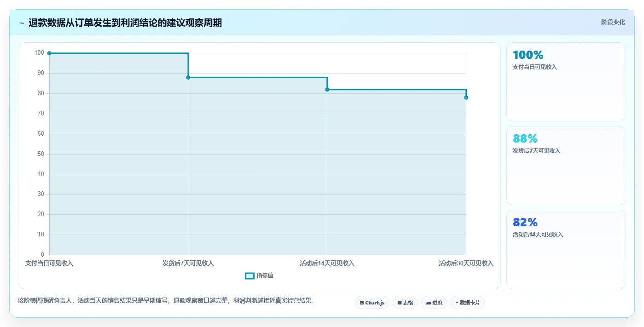Click the footnote text 该阶梯图提醒负责人

(166, 300)
